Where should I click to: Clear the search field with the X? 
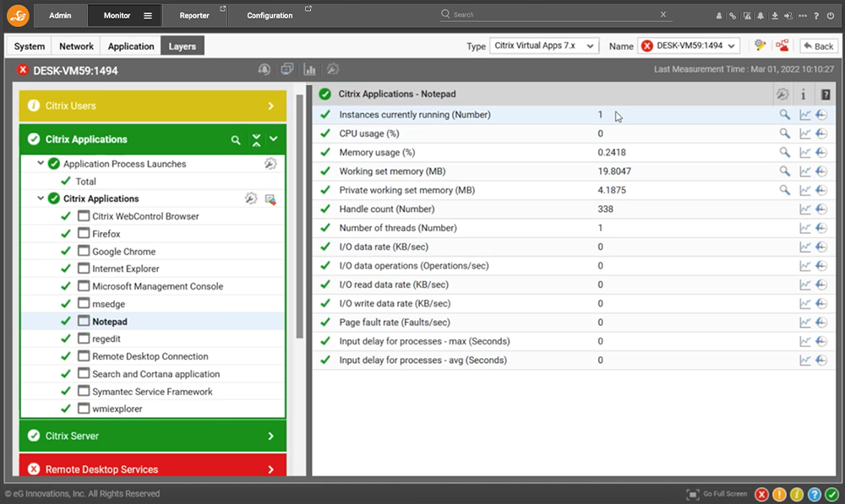tap(663, 14)
